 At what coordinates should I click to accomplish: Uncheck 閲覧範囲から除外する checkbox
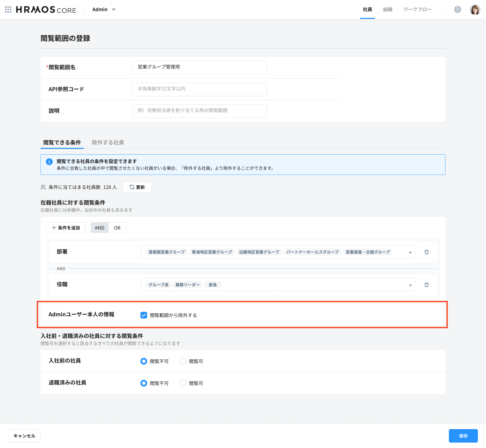coord(144,315)
